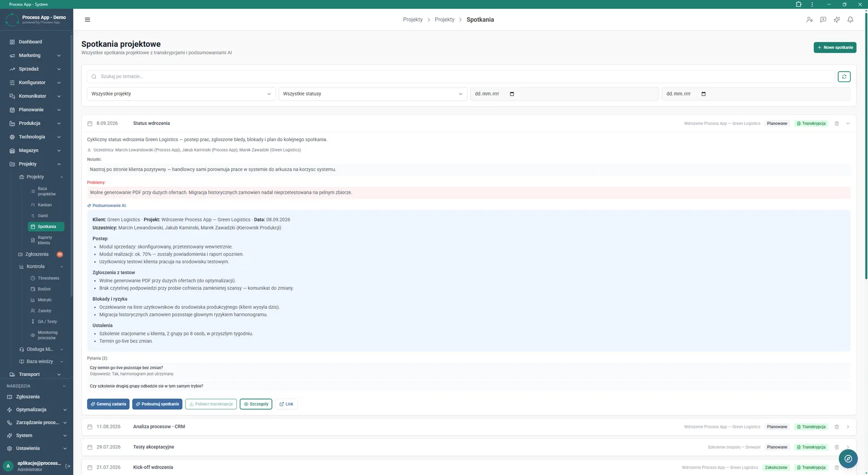
Task: Click the floating compass help button
Action: click(848, 459)
